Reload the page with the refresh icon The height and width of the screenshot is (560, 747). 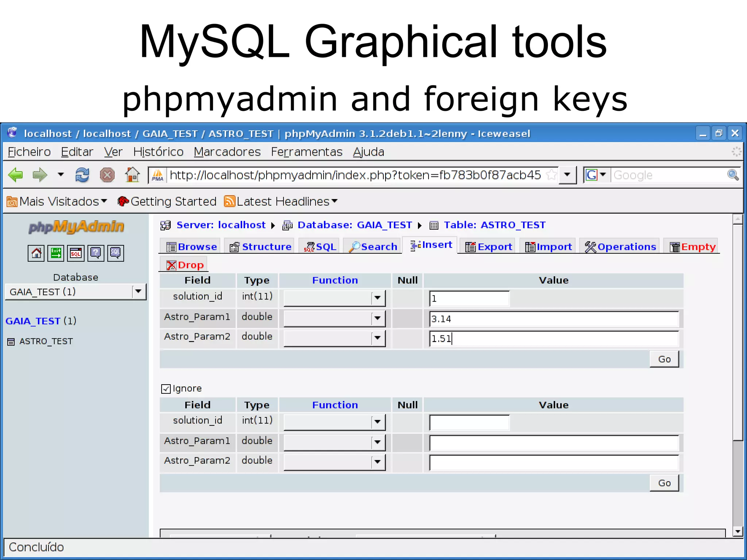(82, 175)
